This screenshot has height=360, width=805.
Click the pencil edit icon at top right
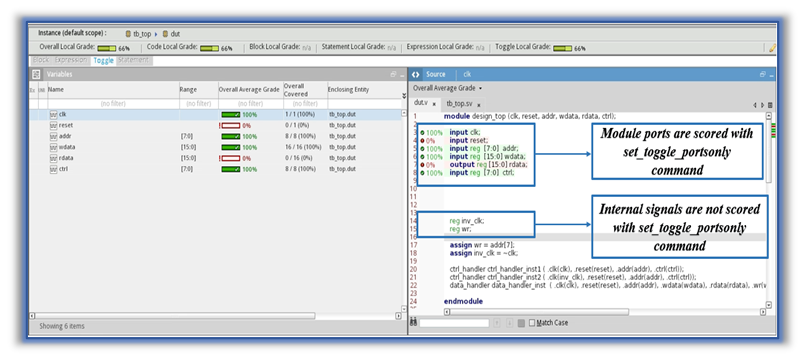pos(773,48)
